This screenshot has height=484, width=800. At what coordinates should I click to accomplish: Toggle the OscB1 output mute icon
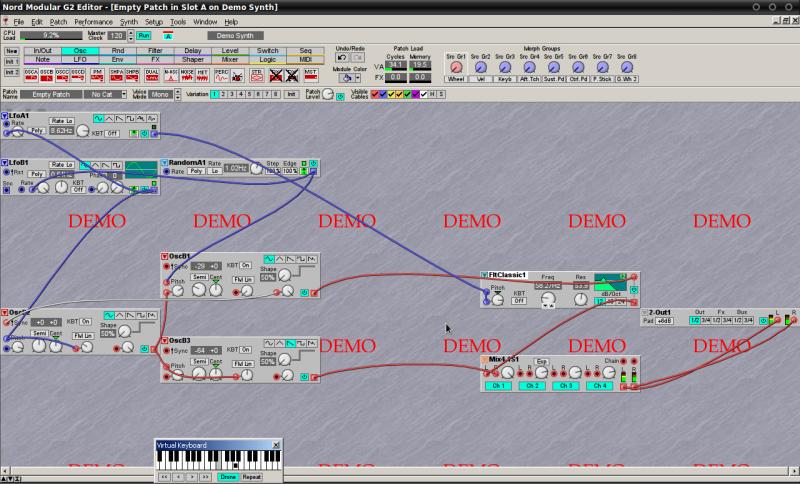tap(305, 293)
